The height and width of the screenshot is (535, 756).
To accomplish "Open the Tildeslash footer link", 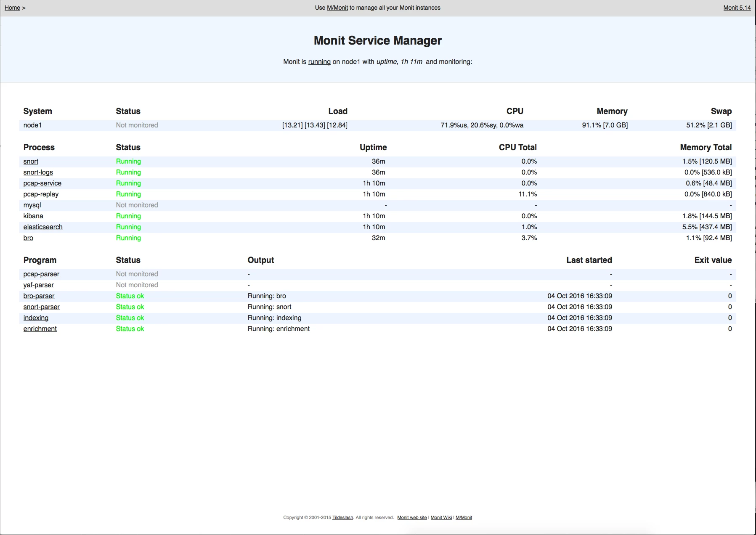I will 342,517.
